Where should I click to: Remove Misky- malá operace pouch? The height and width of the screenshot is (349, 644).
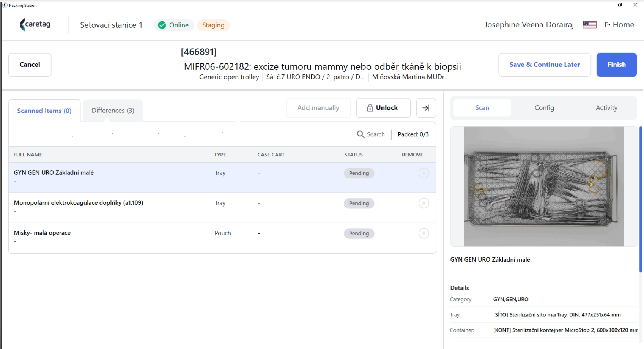pos(424,233)
